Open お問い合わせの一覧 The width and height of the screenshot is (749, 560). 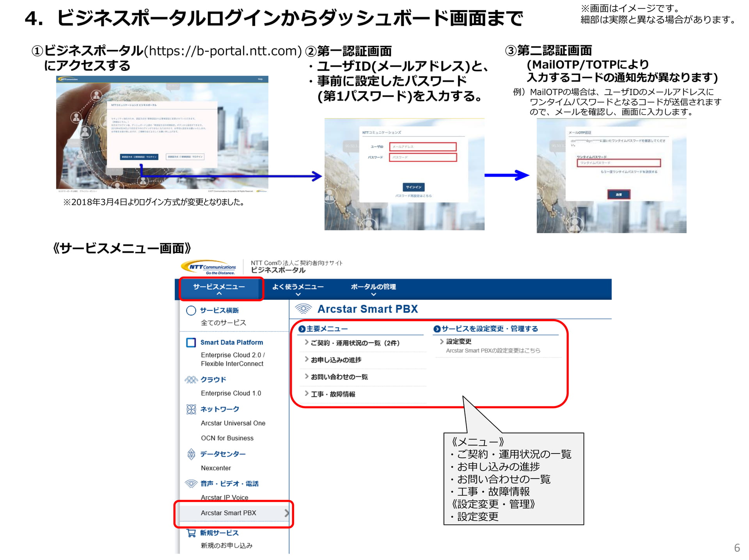[x=339, y=377]
